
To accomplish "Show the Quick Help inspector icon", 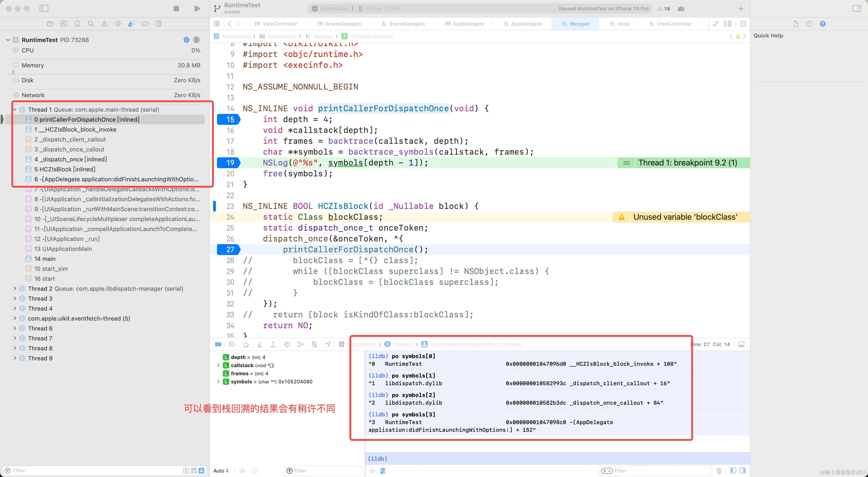I will pos(823,24).
